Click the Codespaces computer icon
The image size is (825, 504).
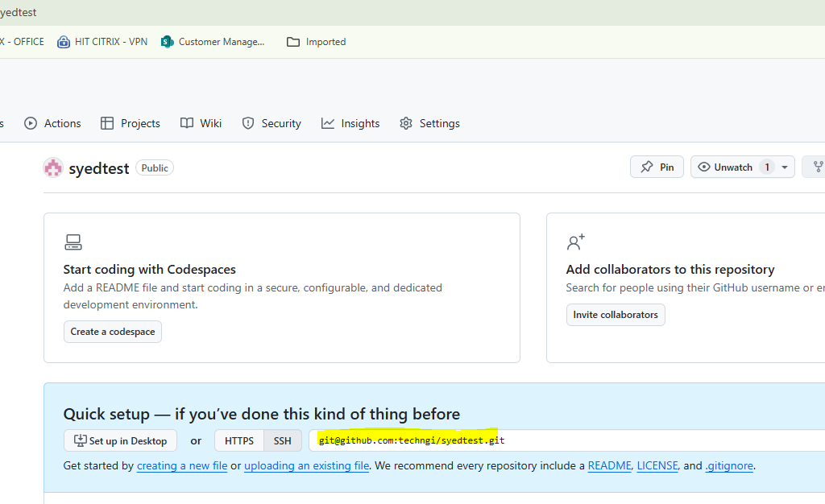[73, 242]
